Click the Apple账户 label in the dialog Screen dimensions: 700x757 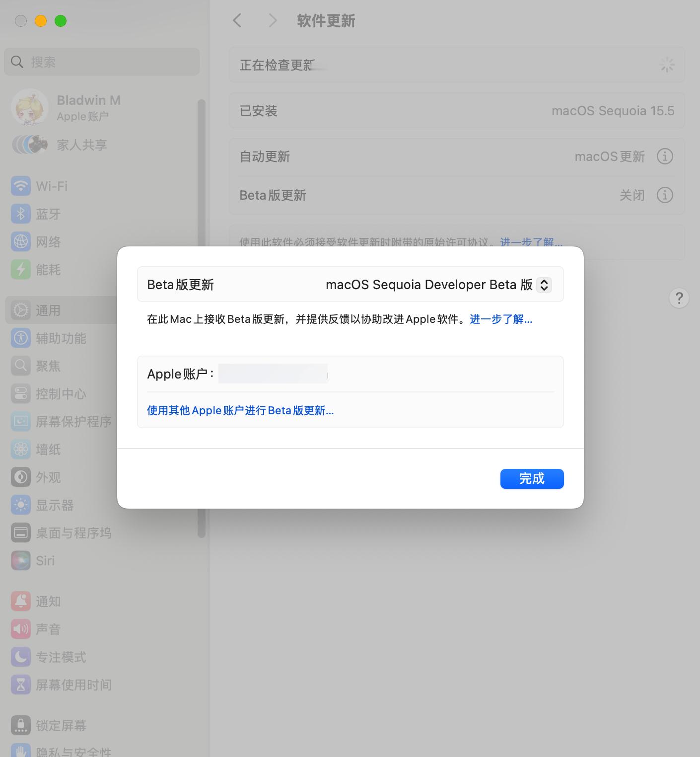click(x=181, y=374)
